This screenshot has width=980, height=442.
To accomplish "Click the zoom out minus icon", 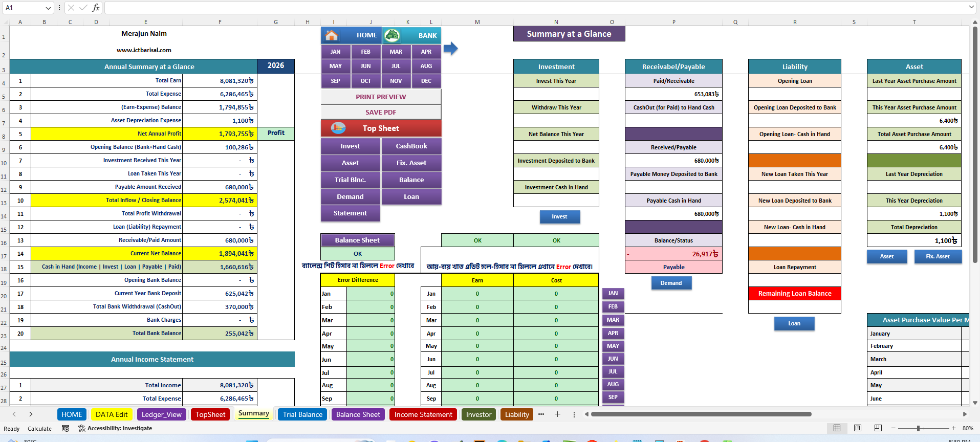I will tap(894, 428).
